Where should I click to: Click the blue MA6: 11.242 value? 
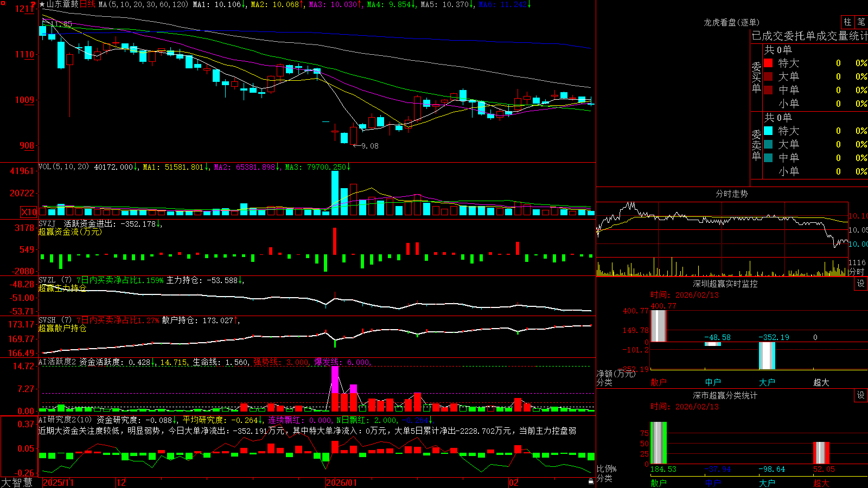coord(505,4)
